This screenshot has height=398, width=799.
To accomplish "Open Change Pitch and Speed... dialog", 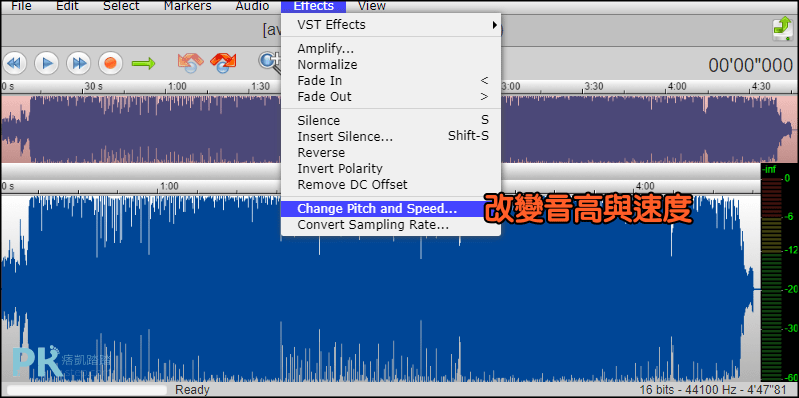I will click(x=391, y=208).
